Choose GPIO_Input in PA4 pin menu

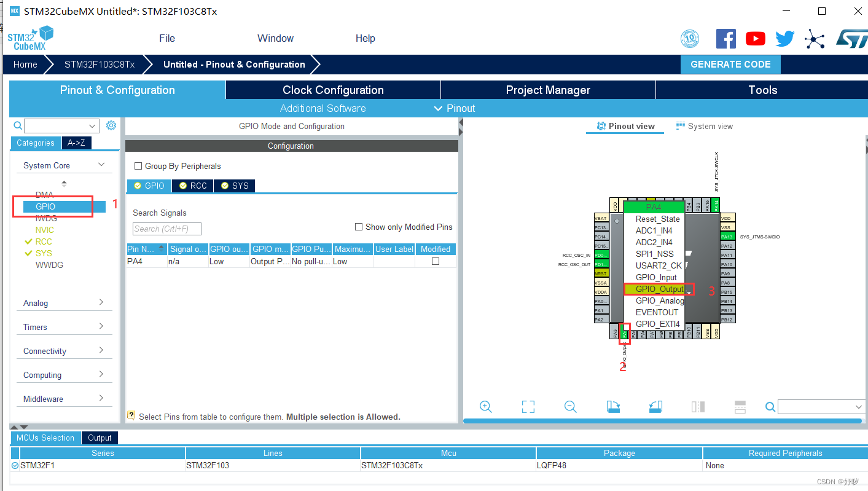coord(656,277)
